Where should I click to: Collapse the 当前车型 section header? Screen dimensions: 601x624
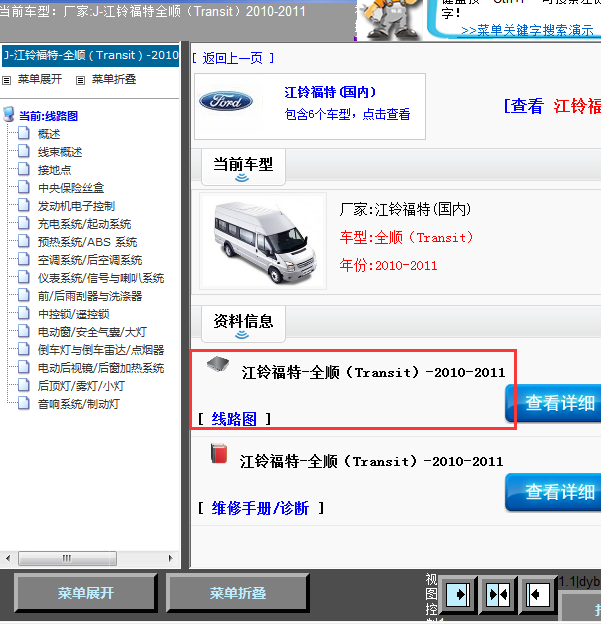[243, 167]
